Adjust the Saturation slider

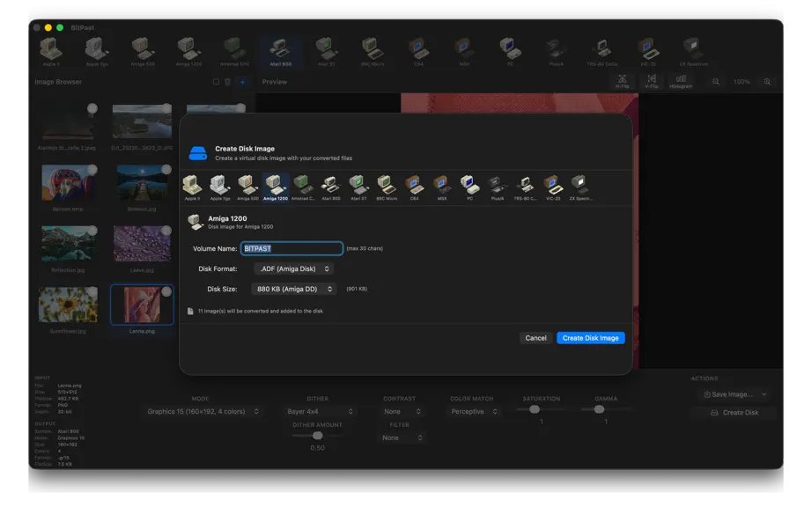(x=535, y=410)
